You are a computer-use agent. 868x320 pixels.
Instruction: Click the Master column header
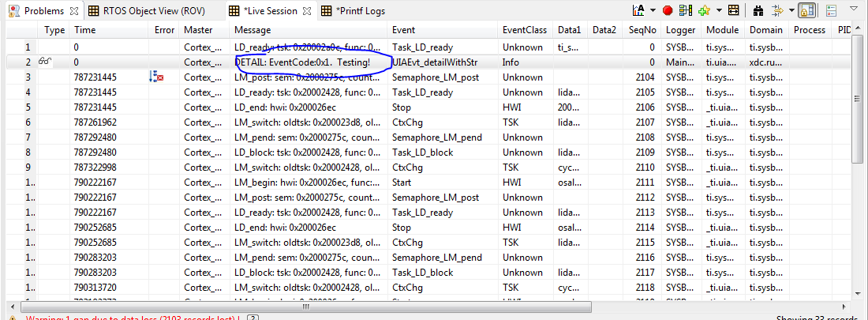coord(204,30)
